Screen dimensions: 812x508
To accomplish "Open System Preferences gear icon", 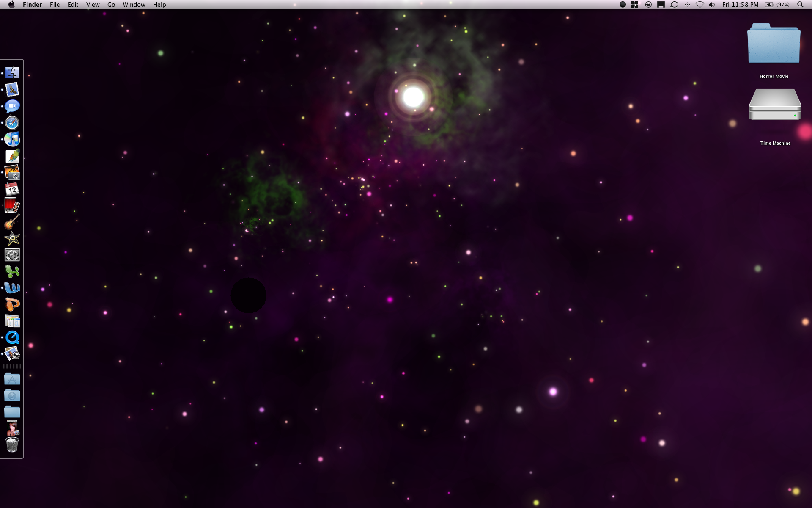I will [12, 255].
